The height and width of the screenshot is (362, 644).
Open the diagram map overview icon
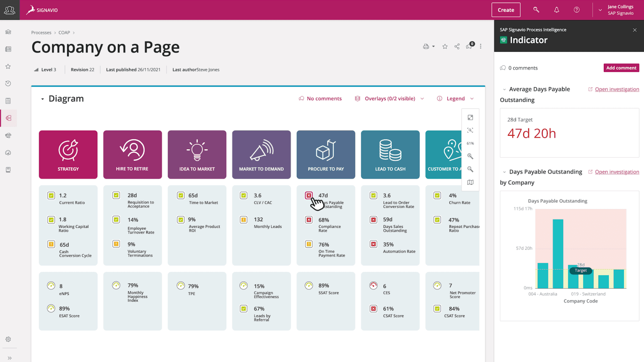click(470, 182)
